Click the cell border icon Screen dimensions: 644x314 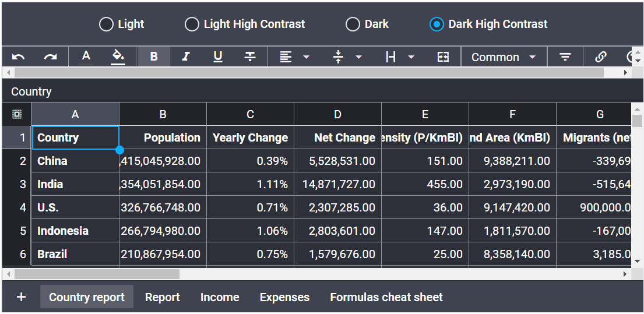pos(390,57)
